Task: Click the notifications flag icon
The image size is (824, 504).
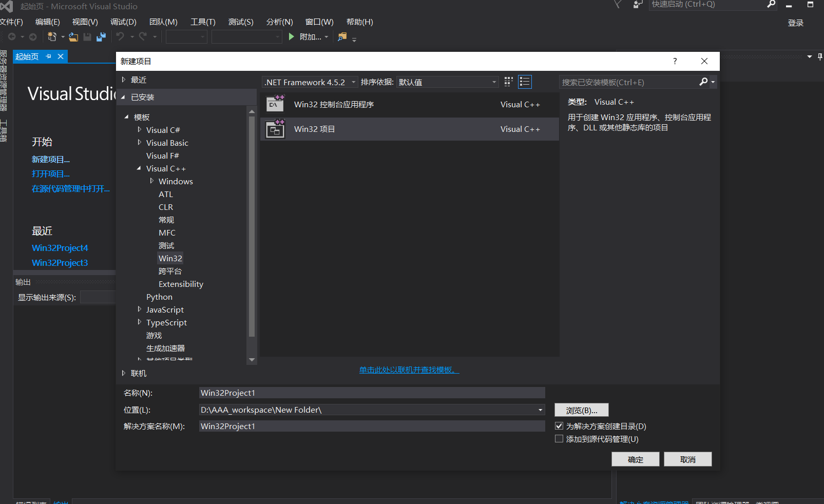Action: point(618,4)
